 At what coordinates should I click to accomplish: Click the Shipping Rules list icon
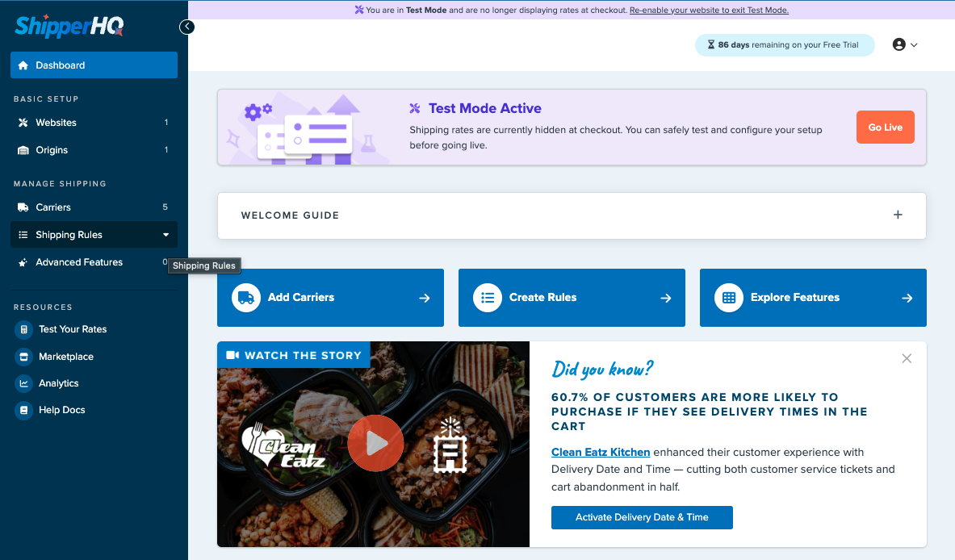(23, 235)
